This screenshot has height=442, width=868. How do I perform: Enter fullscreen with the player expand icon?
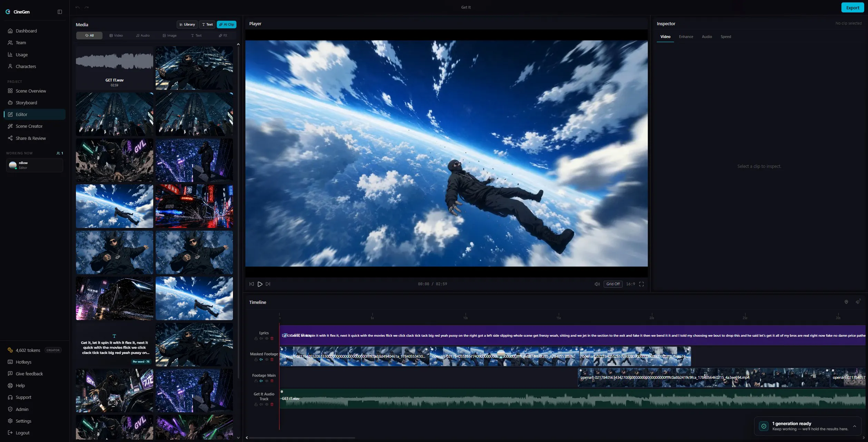click(641, 284)
